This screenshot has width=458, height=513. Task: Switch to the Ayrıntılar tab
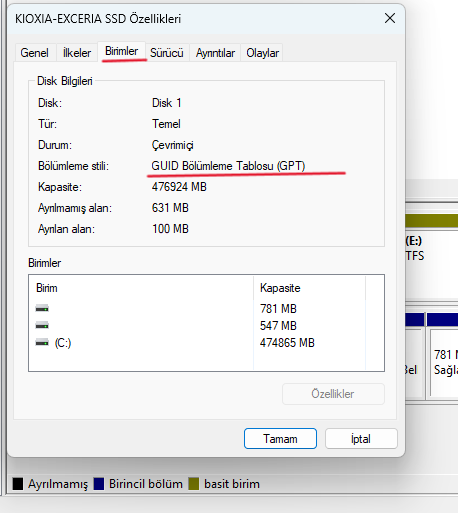click(x=215, y=53)
